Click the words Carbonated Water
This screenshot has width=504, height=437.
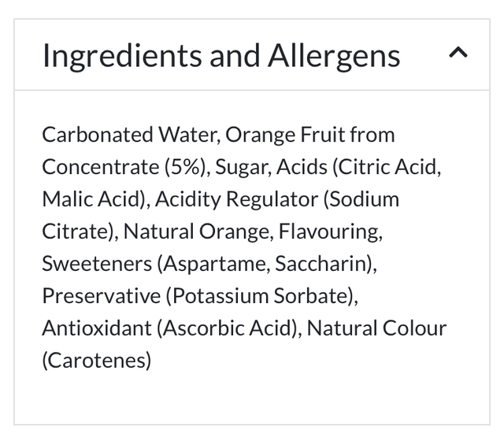128,135
